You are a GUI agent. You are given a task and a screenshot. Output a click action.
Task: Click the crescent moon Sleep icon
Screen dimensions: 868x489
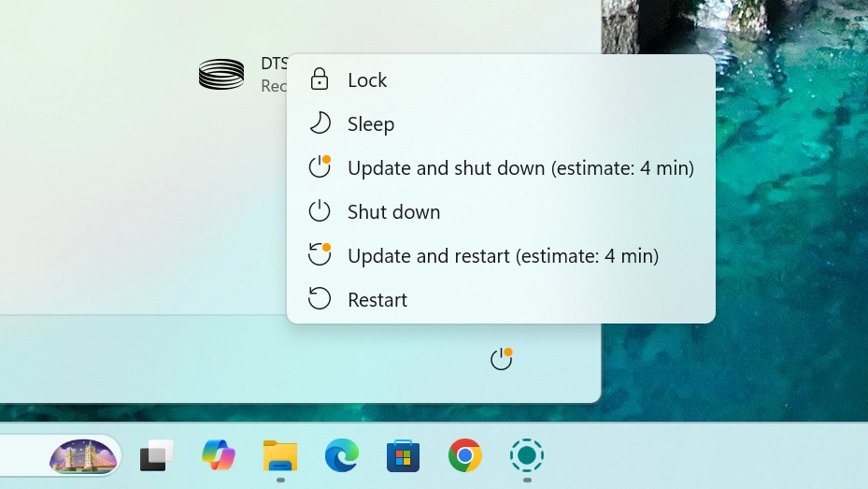click(320, 123)
